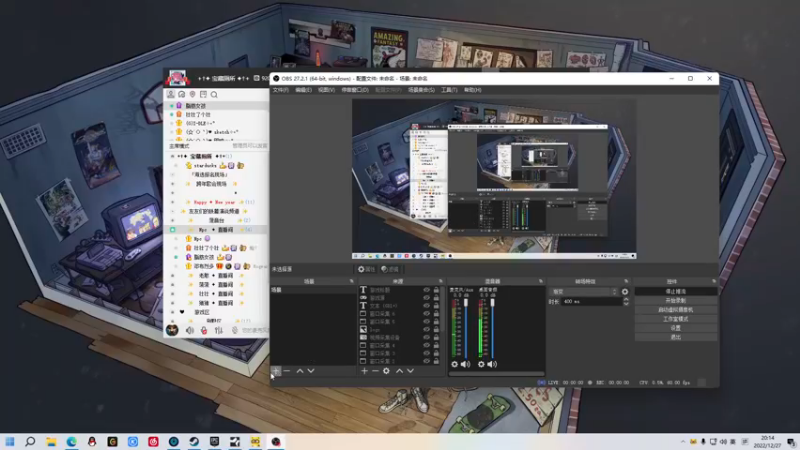Click the 开始录制 button
This screenshot has height=450, width=800.
point(676,301)
